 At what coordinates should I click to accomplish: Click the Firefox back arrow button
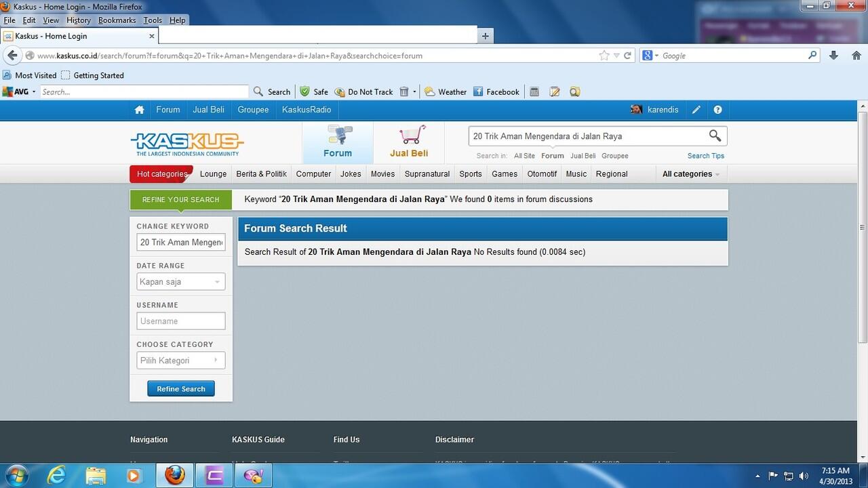[12, 56]
